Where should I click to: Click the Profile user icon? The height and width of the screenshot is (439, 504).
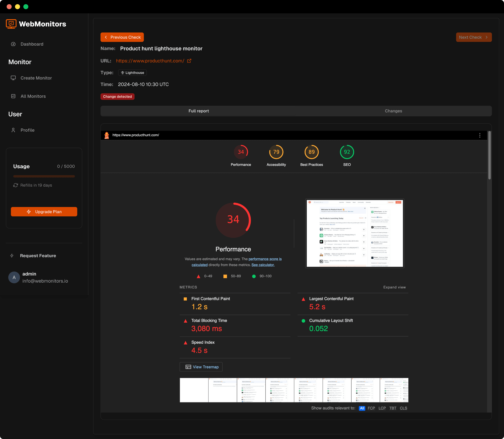(14, 130)
